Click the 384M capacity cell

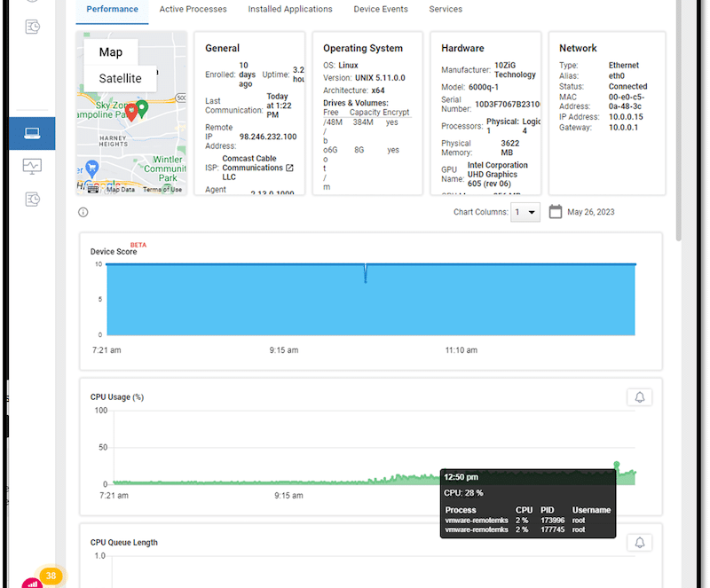(363, 122)
